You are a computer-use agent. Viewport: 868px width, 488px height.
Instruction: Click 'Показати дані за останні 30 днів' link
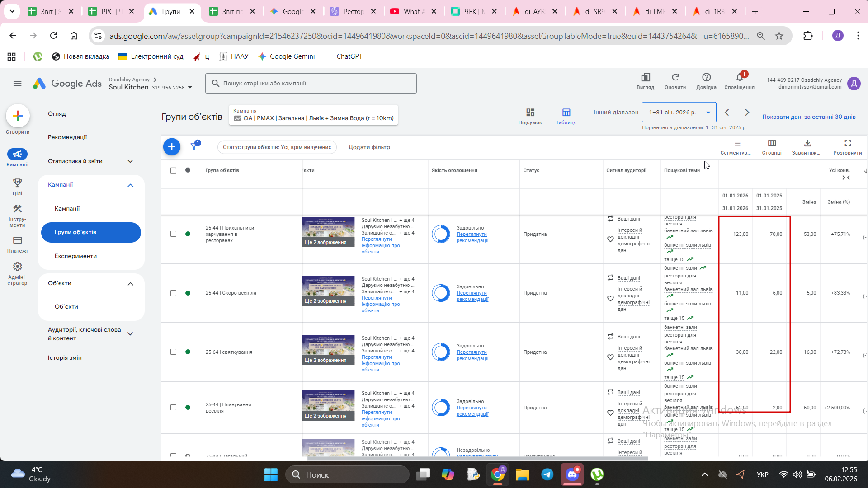(808, 117)
